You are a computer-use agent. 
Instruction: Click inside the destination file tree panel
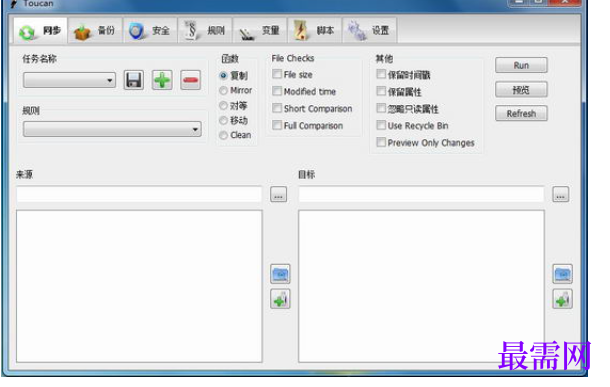pos(421,286)
